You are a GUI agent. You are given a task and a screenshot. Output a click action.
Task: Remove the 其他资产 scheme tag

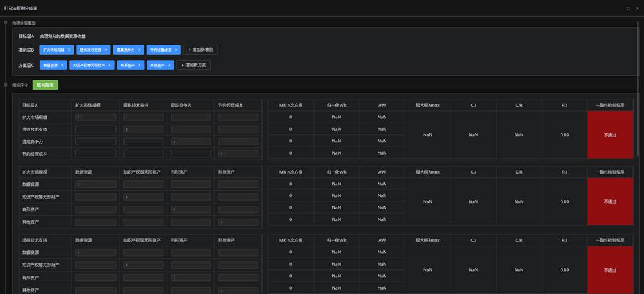tap(169, 65)
